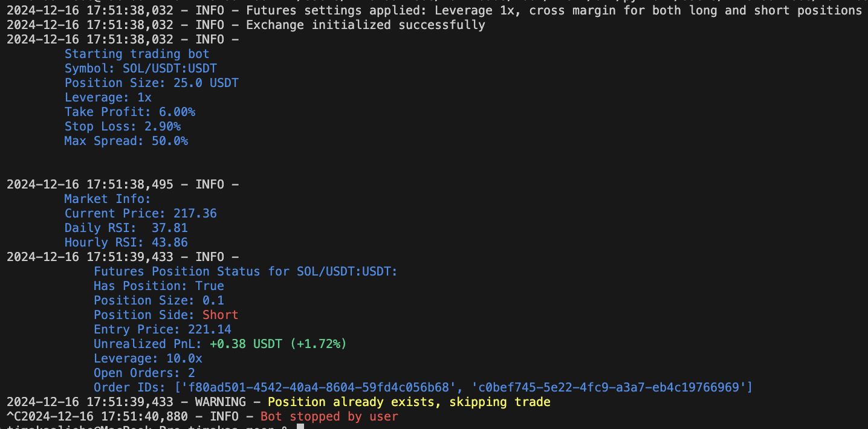Click the yellow 'Position already exists, skipping trade' warning
This screenshot has height=429, width=868.
[409, 402]
